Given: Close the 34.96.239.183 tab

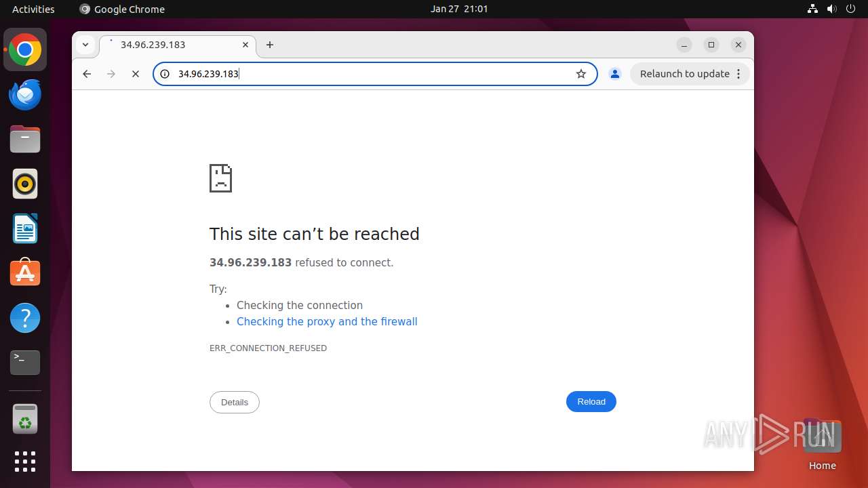Looking at the screenshot, I should pos(245,45).
